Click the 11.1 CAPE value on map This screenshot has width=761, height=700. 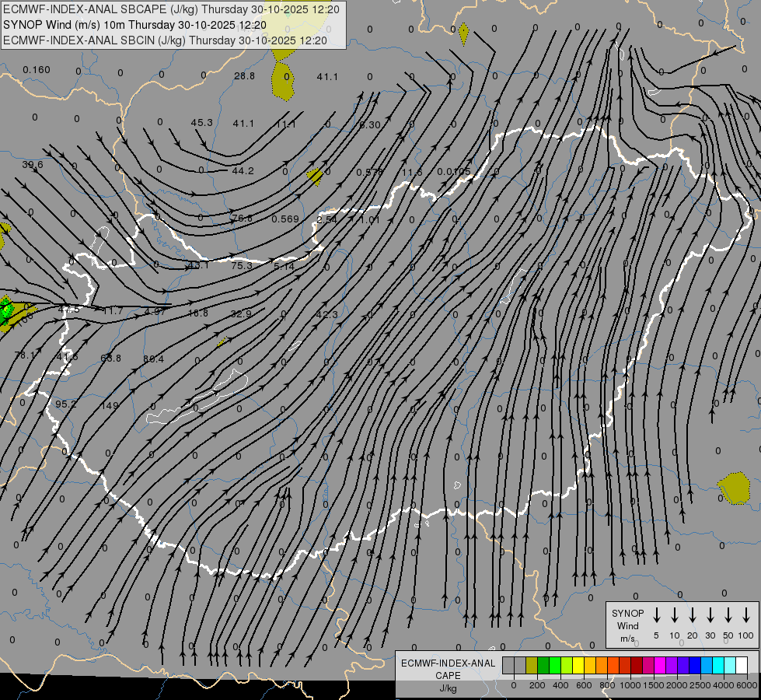[285, 124]
